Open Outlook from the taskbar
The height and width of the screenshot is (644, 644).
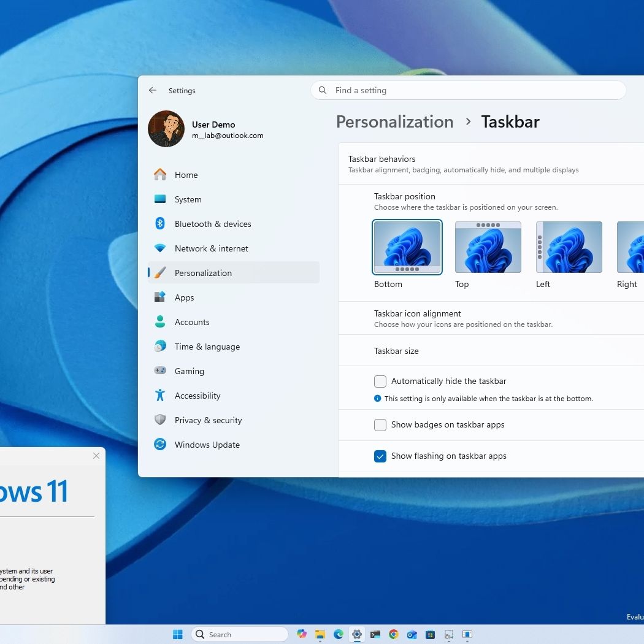coord(412,634)
